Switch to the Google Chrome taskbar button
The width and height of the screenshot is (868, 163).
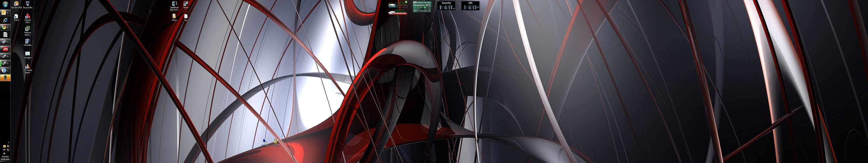click(x=5, y=27)
